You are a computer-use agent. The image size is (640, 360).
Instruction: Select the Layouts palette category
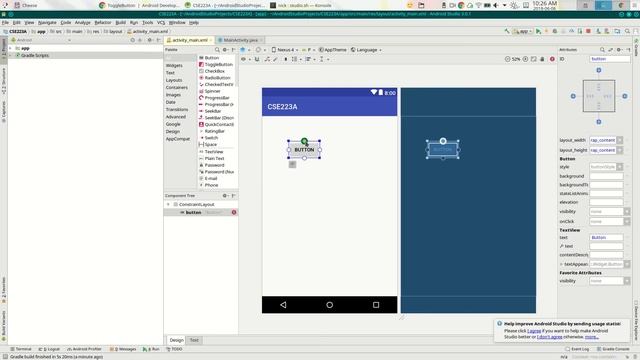pyautogui.click(x=174, y=80)
